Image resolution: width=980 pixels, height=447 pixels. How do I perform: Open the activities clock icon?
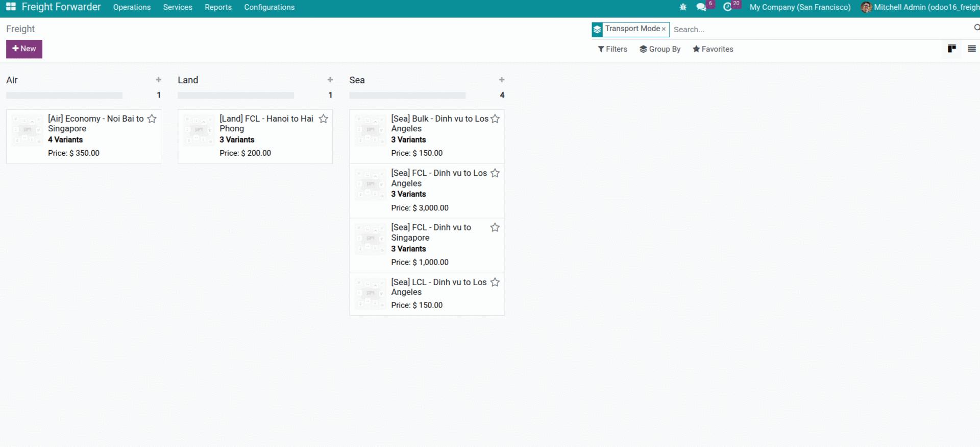click(727, 7)
